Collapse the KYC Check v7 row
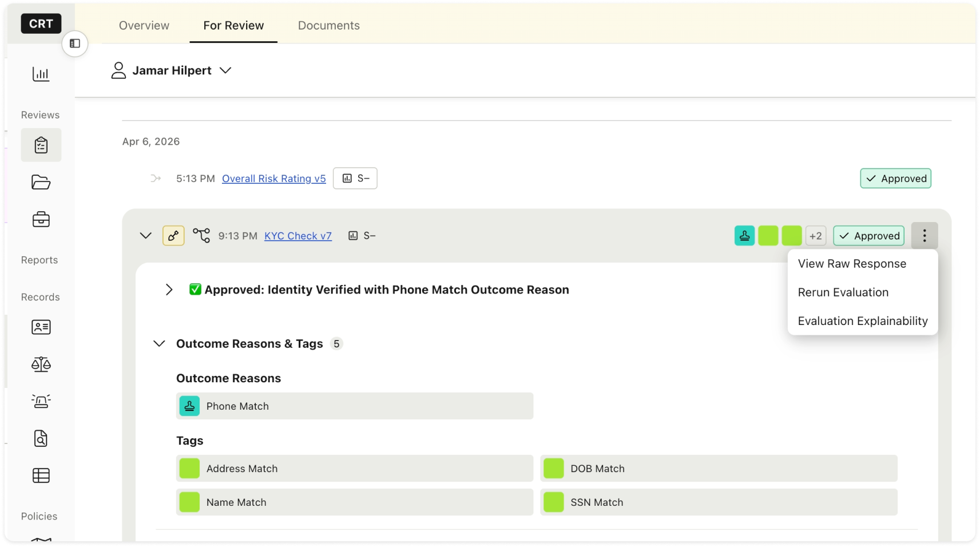The height and width of the screenshot is (547, 980). pyautogui.click(x=146, y=236)
